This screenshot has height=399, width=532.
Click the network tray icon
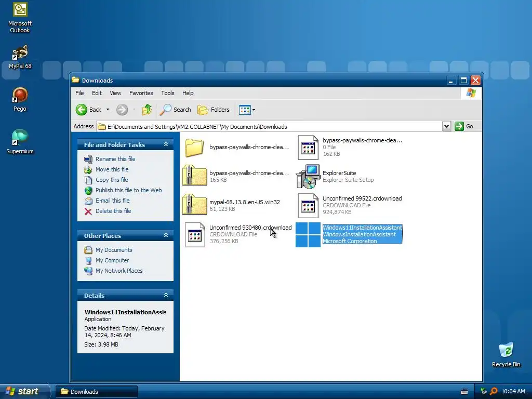[x=484, y=391]
